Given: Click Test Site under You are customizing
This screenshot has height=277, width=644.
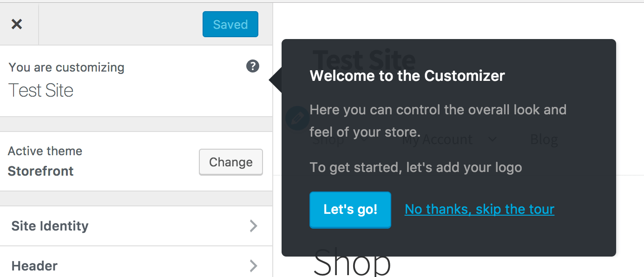Looking at the screenshot, I should [41, 90].
